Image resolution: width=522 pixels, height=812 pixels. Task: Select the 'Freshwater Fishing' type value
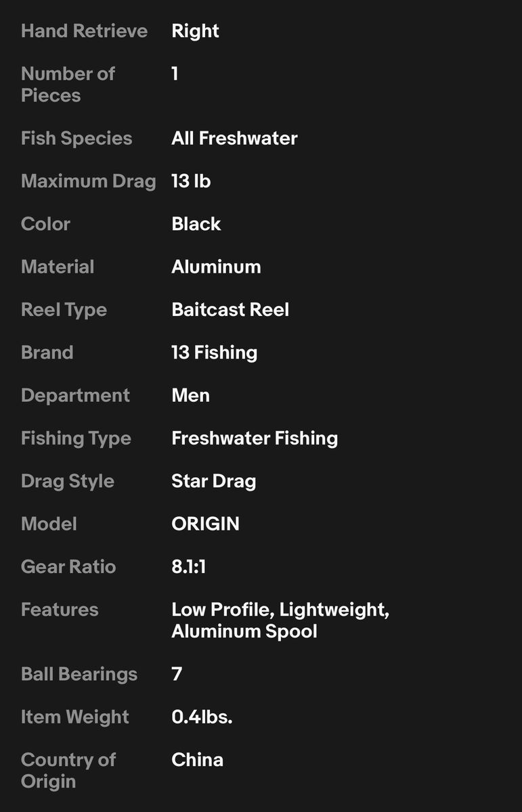click(255, 438)
